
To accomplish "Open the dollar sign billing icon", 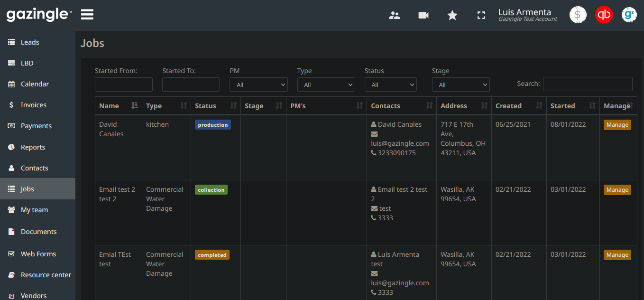I will (578, 15).
